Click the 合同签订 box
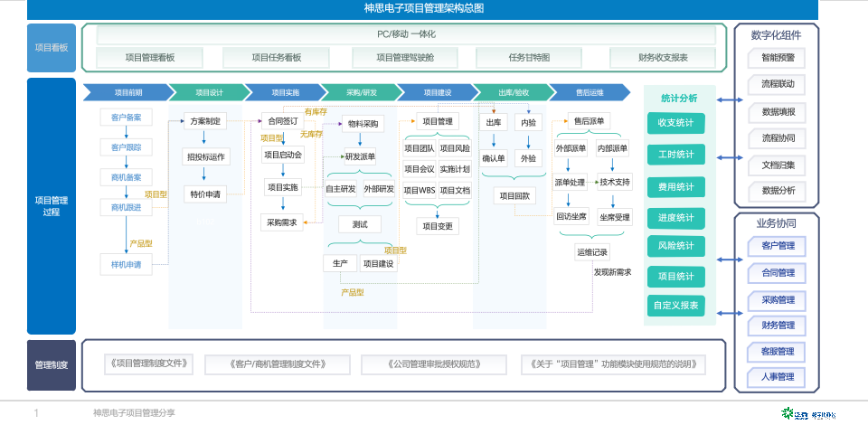 click(x=283, y=120)
